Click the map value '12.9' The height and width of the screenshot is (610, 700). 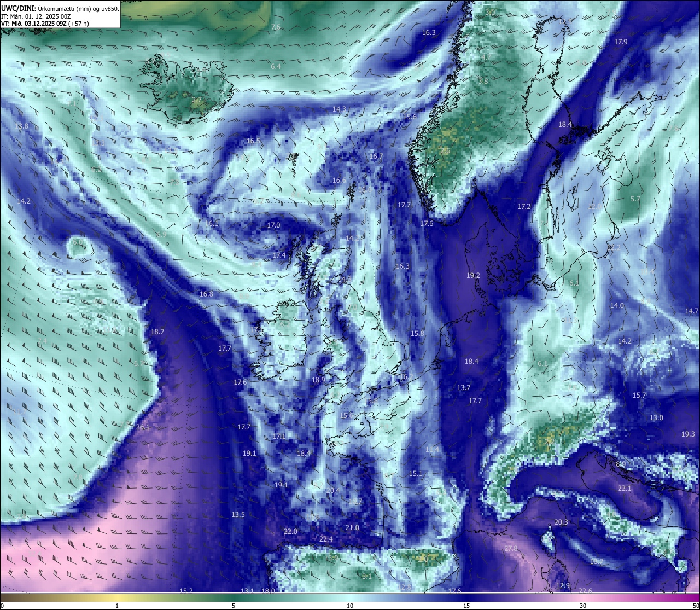(563, 585)
